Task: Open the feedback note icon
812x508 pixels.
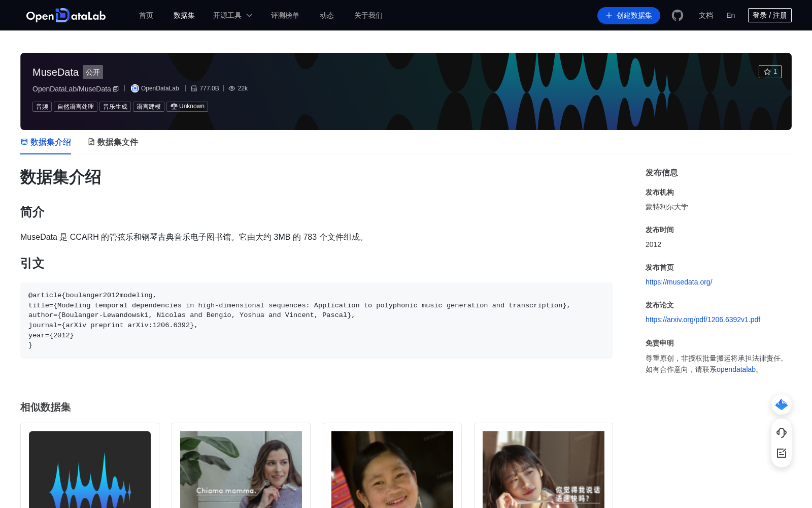Action: point(782,453)
